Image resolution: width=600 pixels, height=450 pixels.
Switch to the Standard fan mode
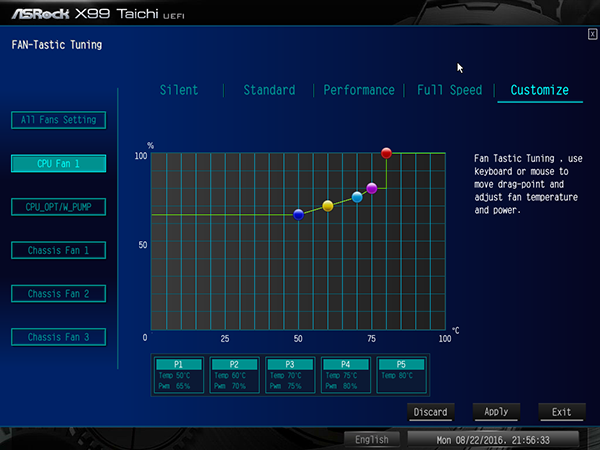(269, 90)
